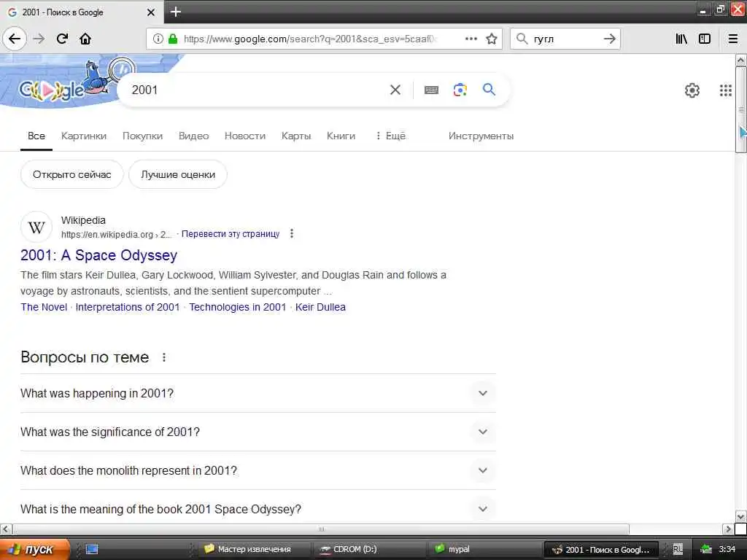Open the '2001: A Space Odyssey' result link
This screenshot has width=747, height=560.
pyautogui.click(x=98, y=255)
